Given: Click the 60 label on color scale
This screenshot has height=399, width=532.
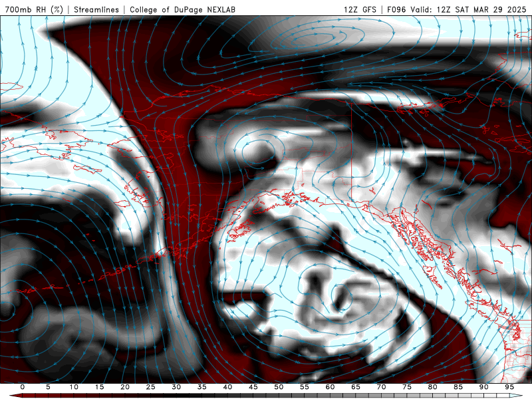Looking at the screenshot, I should pyautogui.click(x=330, y=387).
